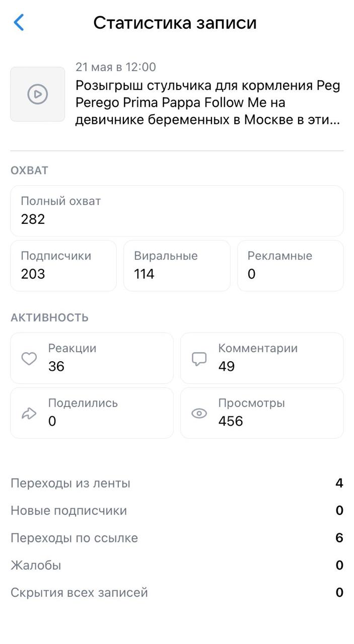Open the post title text
This screenshot has height=644, width=354.
(x=207, y=103)
